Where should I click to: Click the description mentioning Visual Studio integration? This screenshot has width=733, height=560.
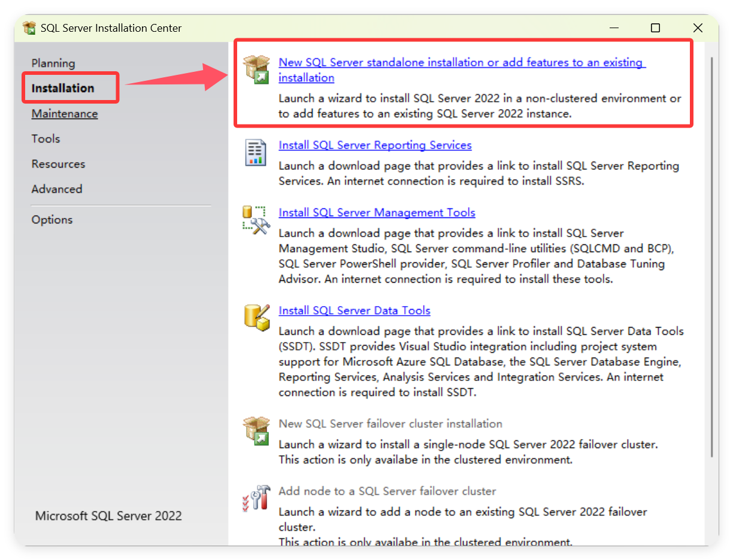(480, 362)
